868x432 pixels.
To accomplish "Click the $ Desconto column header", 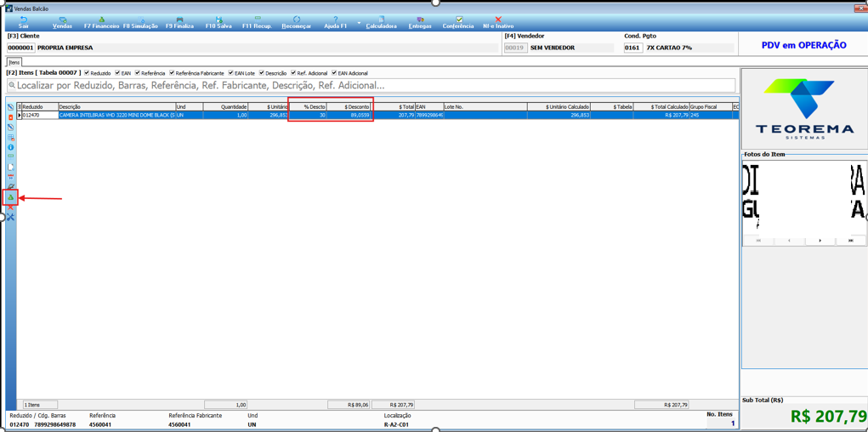I will (x=349, y=106).
